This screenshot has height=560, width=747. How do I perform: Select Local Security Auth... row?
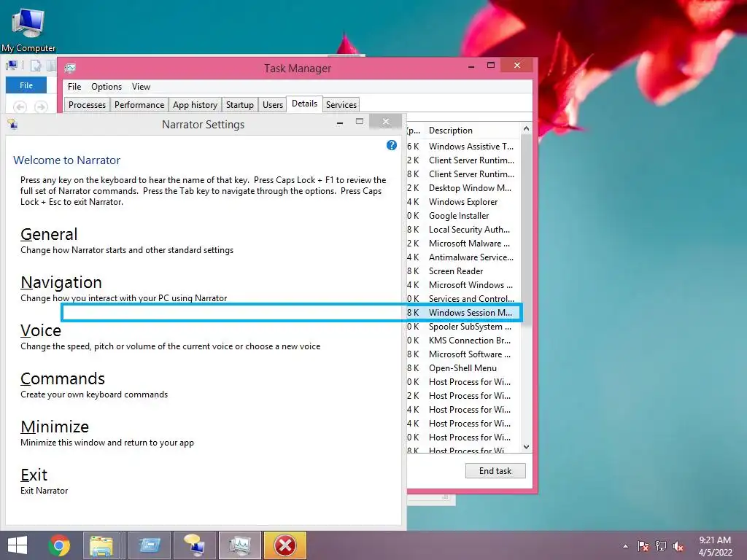click(x=463, y=230)
